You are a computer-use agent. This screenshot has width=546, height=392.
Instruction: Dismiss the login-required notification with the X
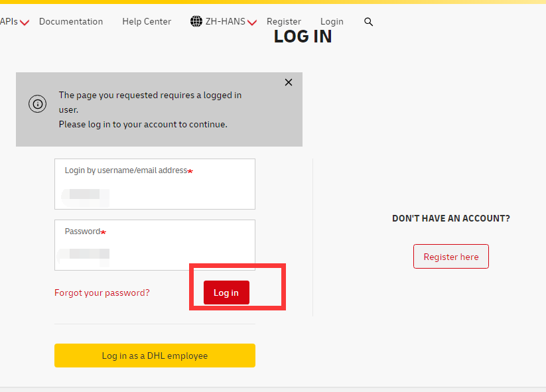289,82
